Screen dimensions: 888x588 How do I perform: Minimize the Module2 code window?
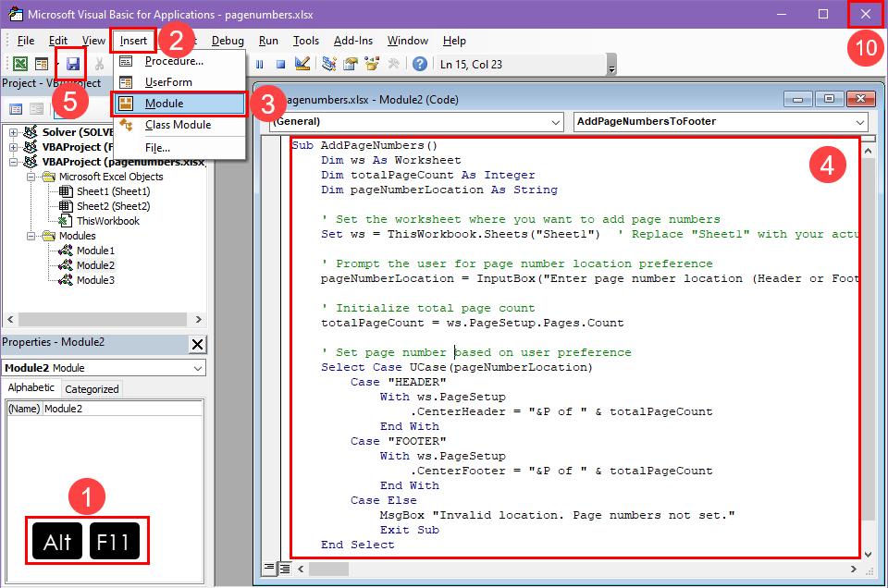(798, 99)
